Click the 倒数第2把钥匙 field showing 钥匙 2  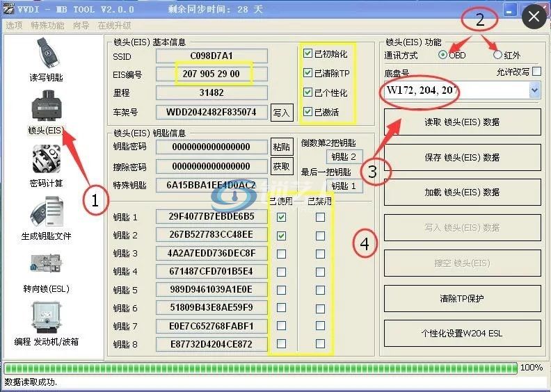344,156
